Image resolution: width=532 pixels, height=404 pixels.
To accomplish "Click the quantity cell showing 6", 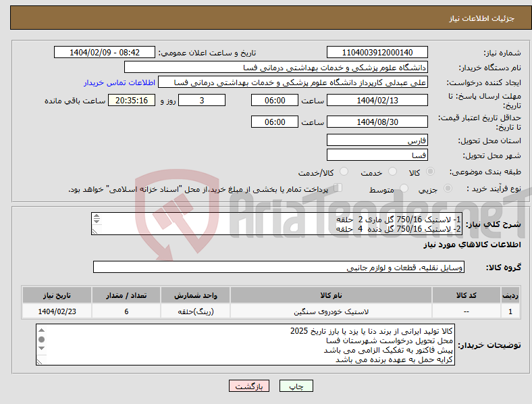I will point(126,311).
